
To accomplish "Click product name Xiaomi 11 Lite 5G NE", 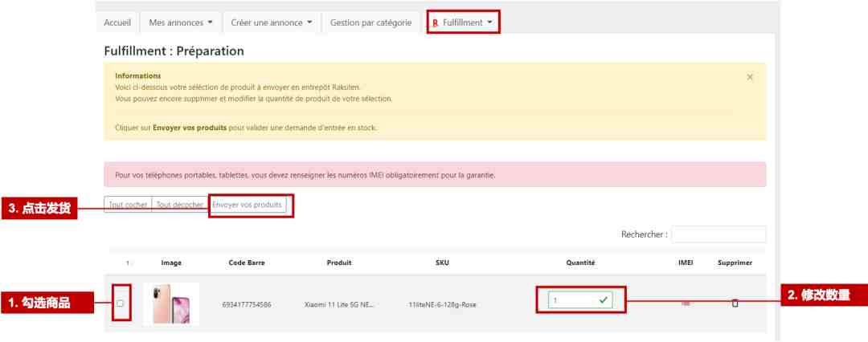I will click(x=339, y=304).
